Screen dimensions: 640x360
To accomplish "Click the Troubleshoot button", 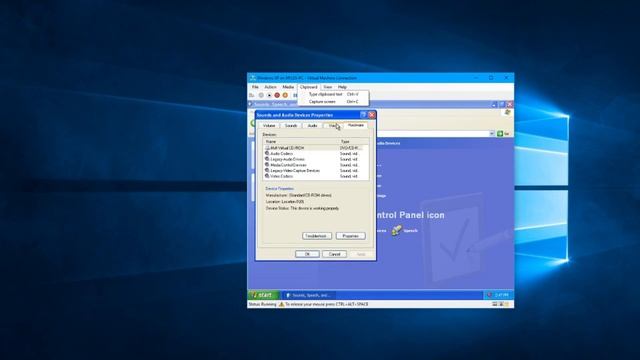I will [317, 236].
